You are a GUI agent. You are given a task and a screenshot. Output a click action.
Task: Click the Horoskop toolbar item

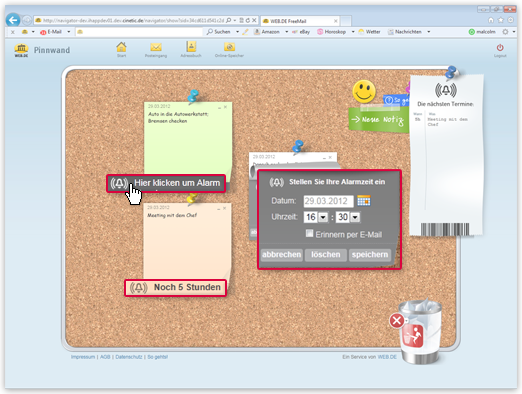331,32
